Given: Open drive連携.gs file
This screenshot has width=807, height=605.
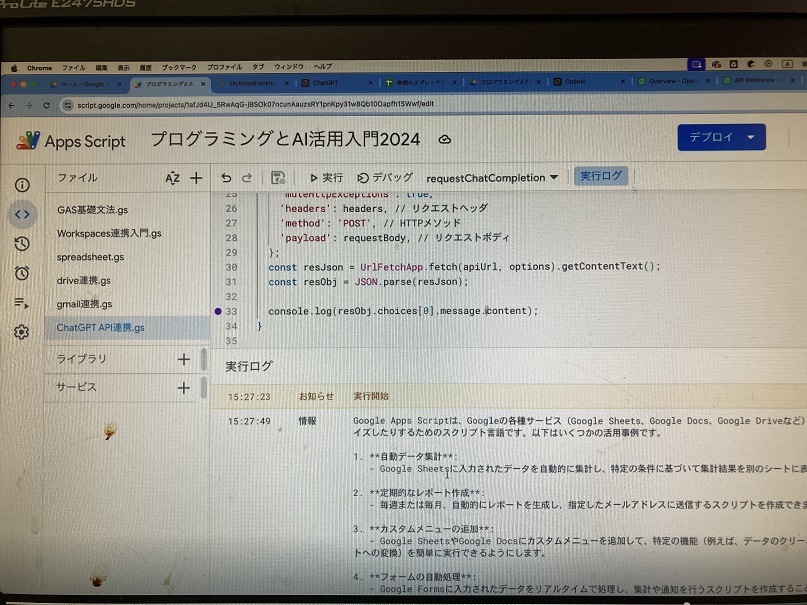Looking at the screenshot, I should coord(84,281).
